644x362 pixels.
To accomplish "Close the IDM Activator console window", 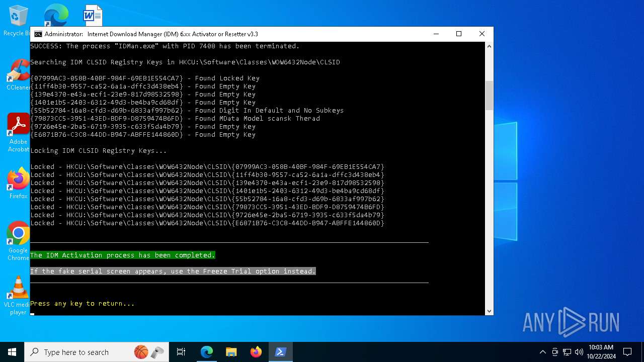I will coord(482,34).
